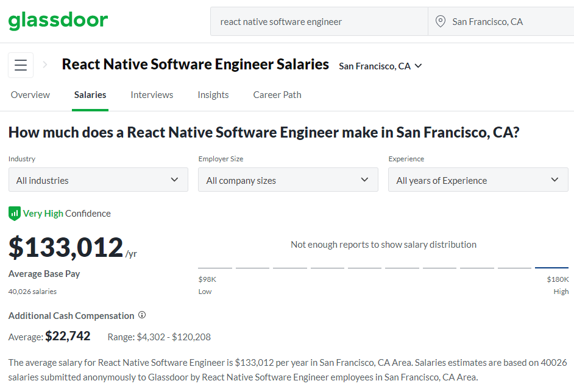574x392 pixels.
Task: Click the range $4,302 - $120,208 text
Action: tap(159, 337)
